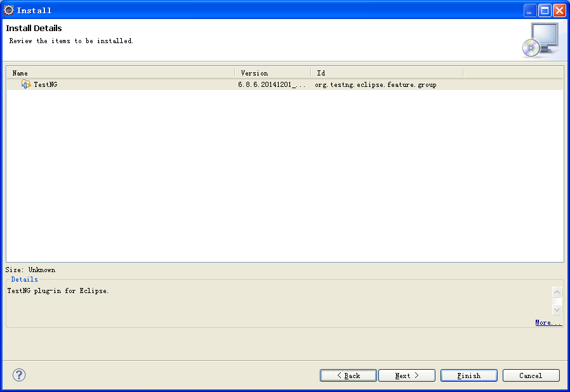The width and height of the screenshot is (570, 392).
Task: Click the Install window gear icon
Action: tap(9, 10)
